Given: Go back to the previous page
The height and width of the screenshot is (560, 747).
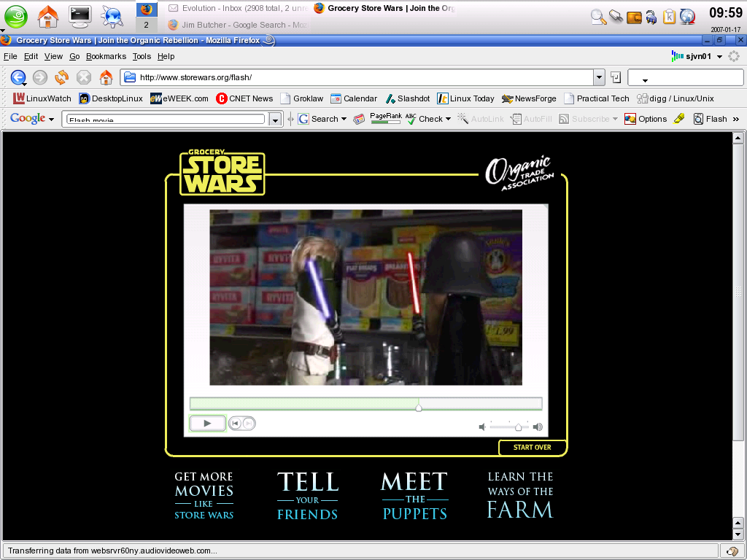Looking at the screenshot, I should [18, 77].
